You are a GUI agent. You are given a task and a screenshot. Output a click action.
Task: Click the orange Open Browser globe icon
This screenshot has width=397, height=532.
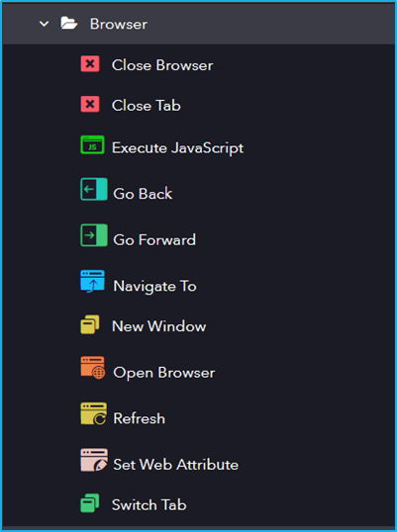(x=93, y=368)
